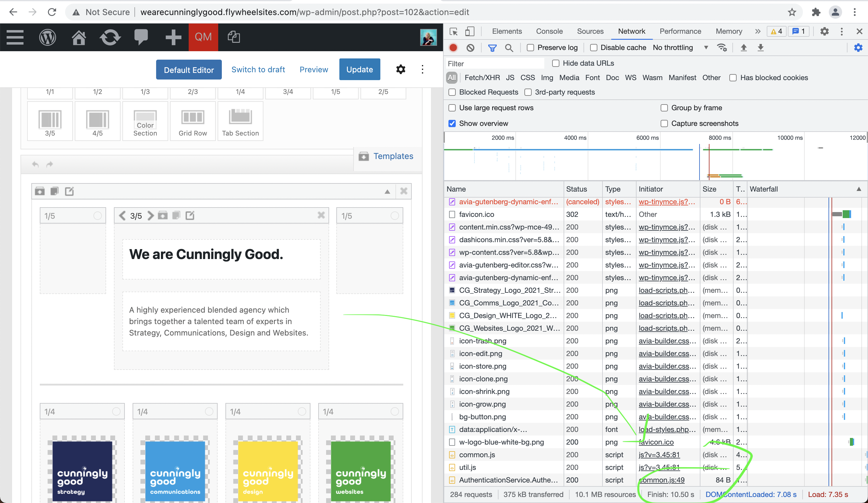
Task: Click the duplicate pages icon in admin bar
Action: click(234, 37)
